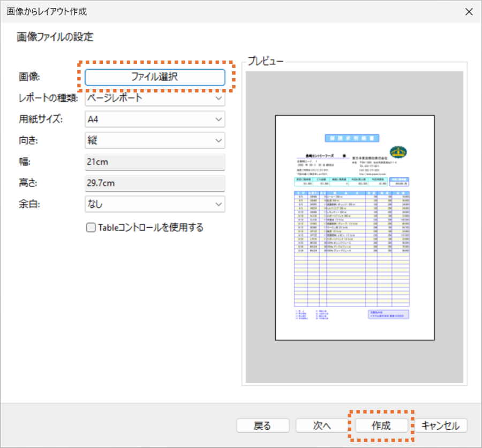Click the 戻る button
The height and width of the screenshot is (448, 482).
(262, 425)
